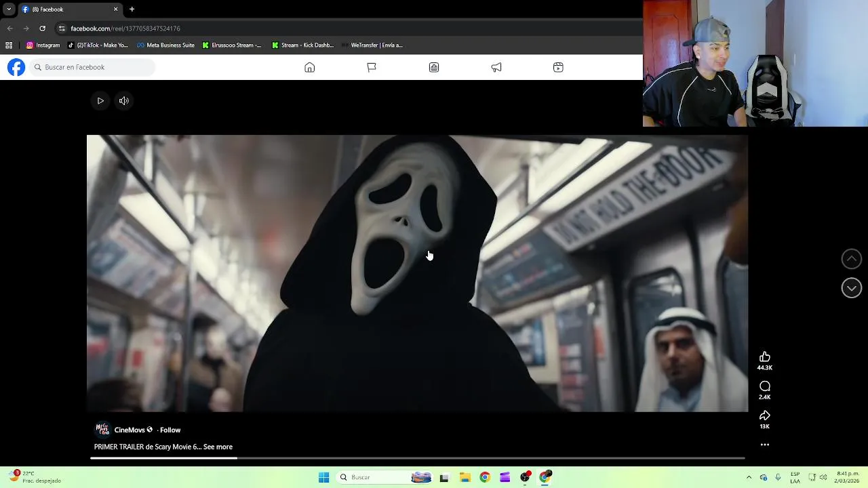
Task: Open the Meta Business Suite bookmark
Action: tap(165, 45)
